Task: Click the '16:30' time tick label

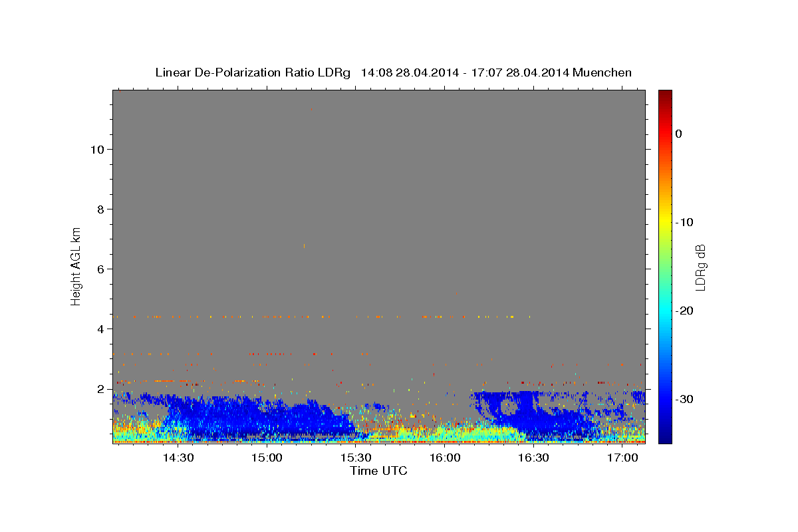Action: pyautogui.click(x=533, y=458)
